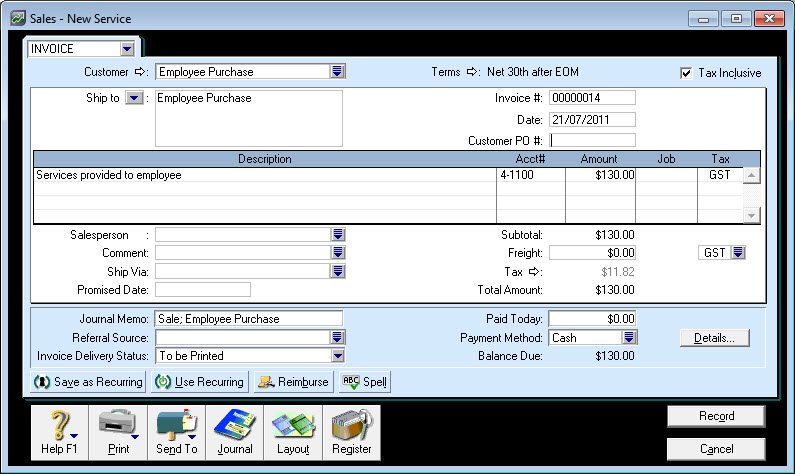The image size is (795, 474).
Task: Click the Tax zoom arrow icon
Action: [x=534, y=271]
